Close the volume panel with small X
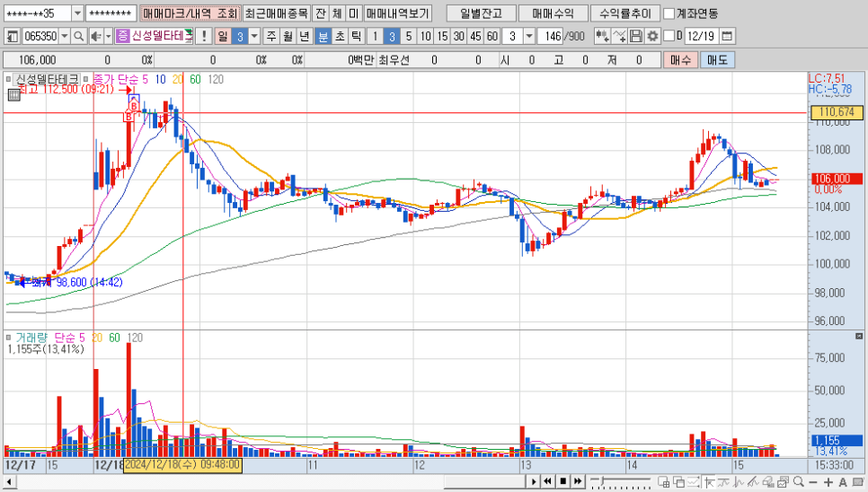The height and width of the screenshot is (492, 868). (859, 336)
